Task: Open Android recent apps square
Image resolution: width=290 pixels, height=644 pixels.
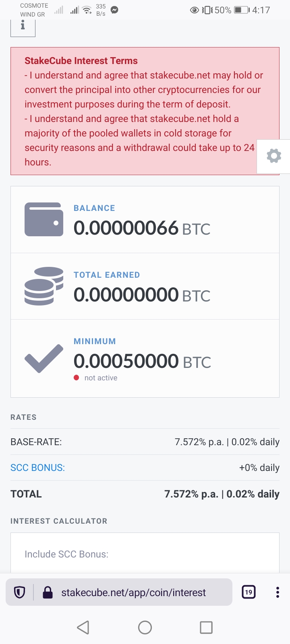Action: (x=206, y=627)
